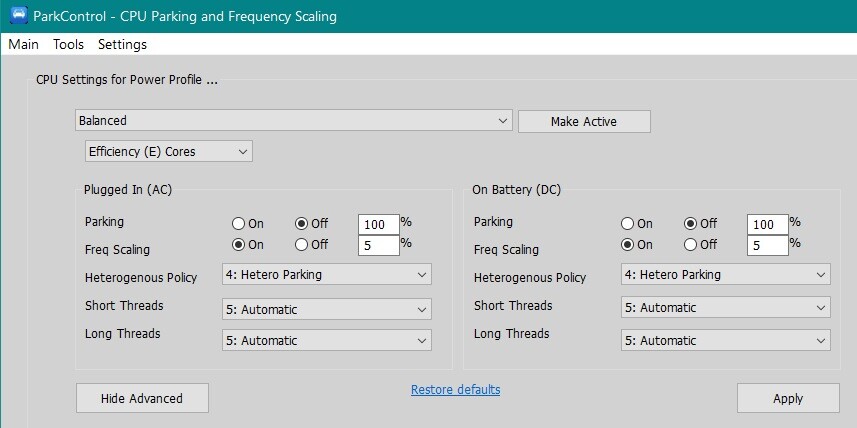The width and height of the screenshot is (857, 428).
Task: Open DC Short Threads dropdown
Action: tap(726, 307)
